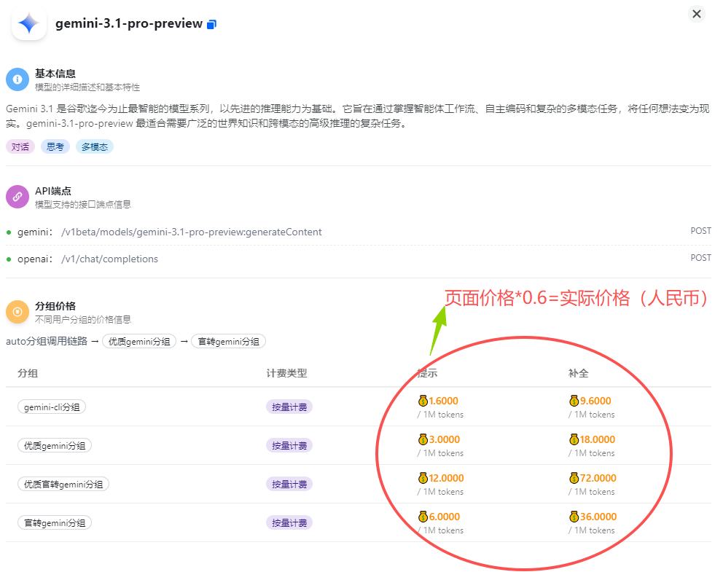This screenshot has width=723, height=588.
Task: Click the money bag icon beside 6.0000
Action: click(423, 517)
